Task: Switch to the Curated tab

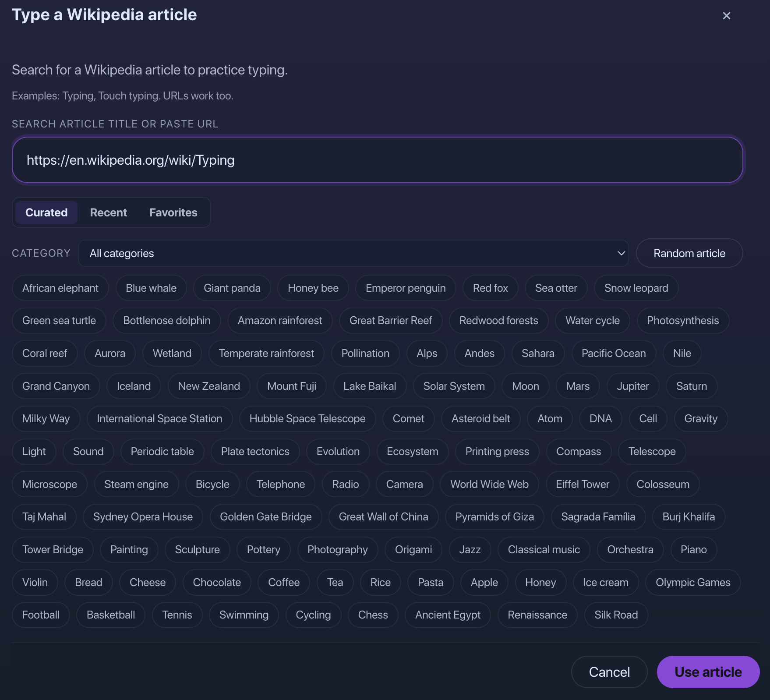Action: [x=46, y=212]
